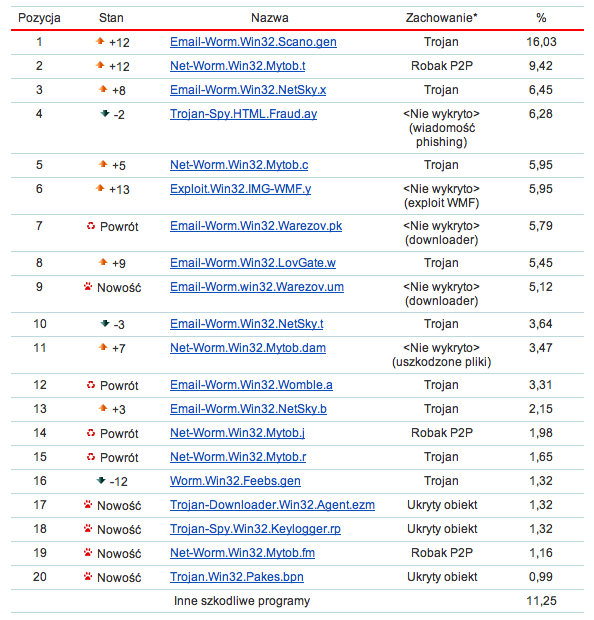
Task: Open the Net-Worm.Win32.Mytob.dam link
Action: tap(248, 348)
